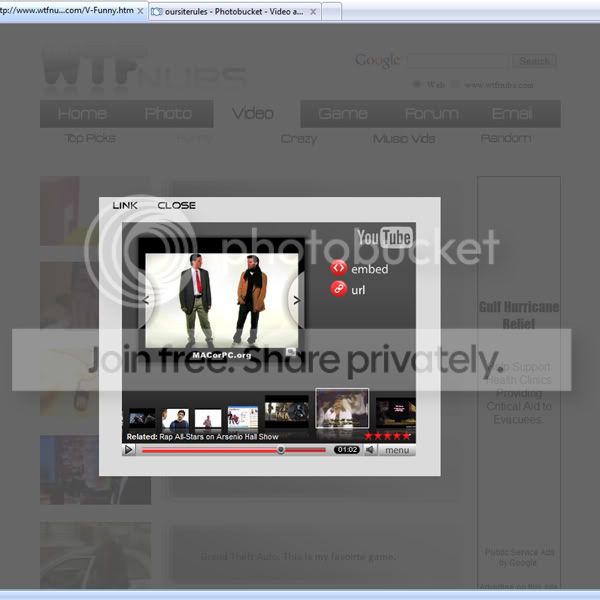Select the www.wtfnubs.com radio button
Screen dimensions: 600x600
coord(455,84)
